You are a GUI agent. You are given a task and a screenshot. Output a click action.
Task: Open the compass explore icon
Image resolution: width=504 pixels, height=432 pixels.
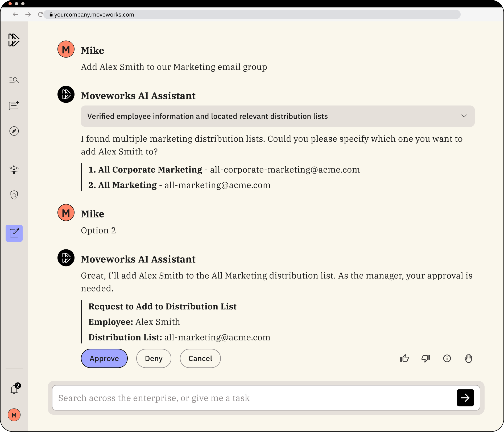(14, 131)
